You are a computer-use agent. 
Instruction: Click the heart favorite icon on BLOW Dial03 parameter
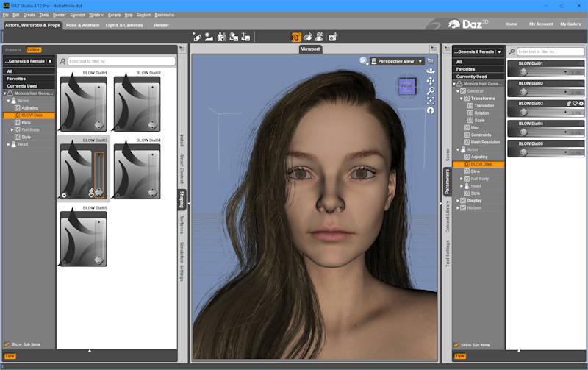[x=575, y=104]
